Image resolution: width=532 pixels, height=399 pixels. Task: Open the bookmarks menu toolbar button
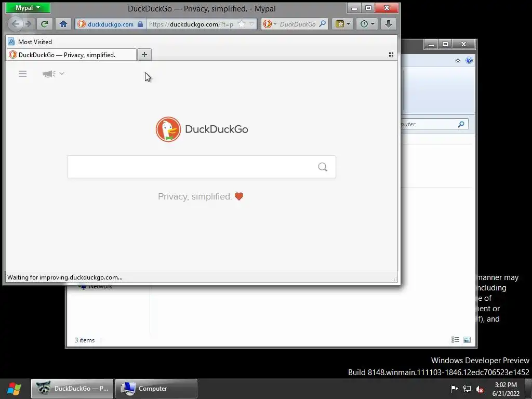click(x=342, y=24)
